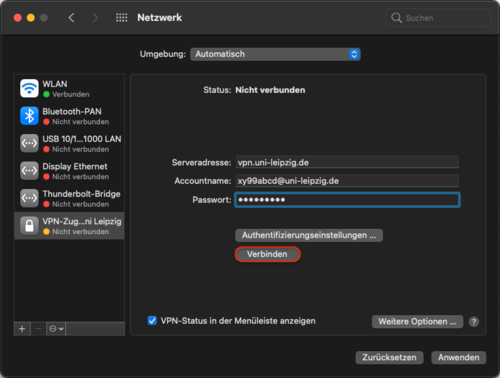Click the Accountname field
This screenshot has height=378, width=500.
tap(347, 181)
